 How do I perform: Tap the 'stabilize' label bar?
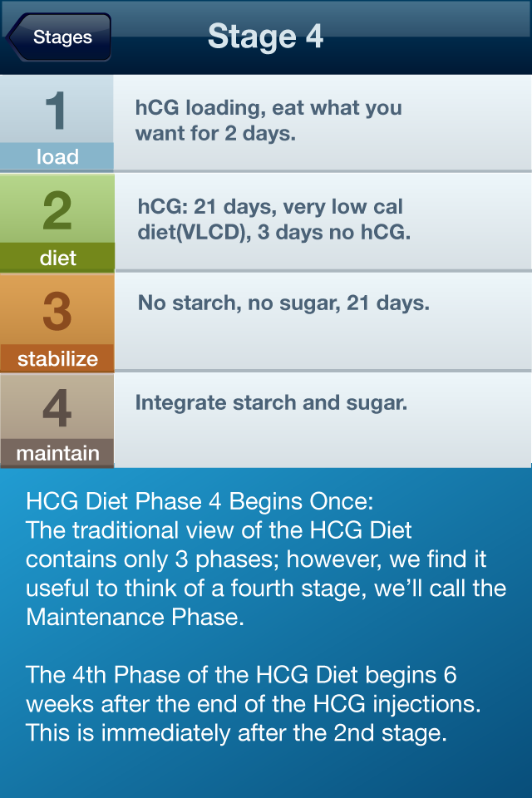click(57, 359)
